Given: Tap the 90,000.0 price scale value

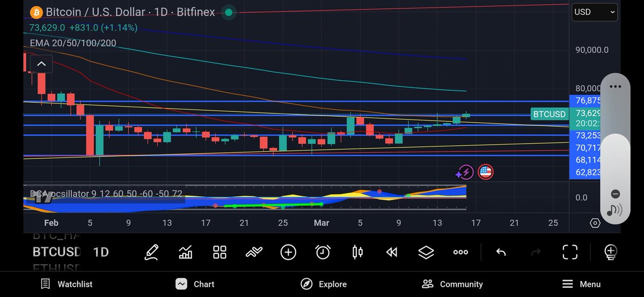Looking at the screenshot, I should point(591,50).
